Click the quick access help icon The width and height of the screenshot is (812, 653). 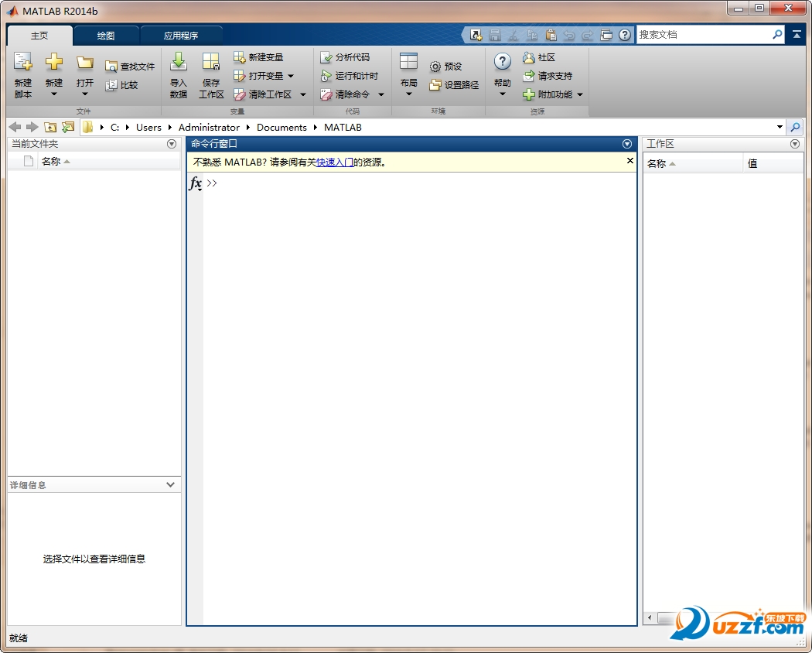tap(625, 35)
